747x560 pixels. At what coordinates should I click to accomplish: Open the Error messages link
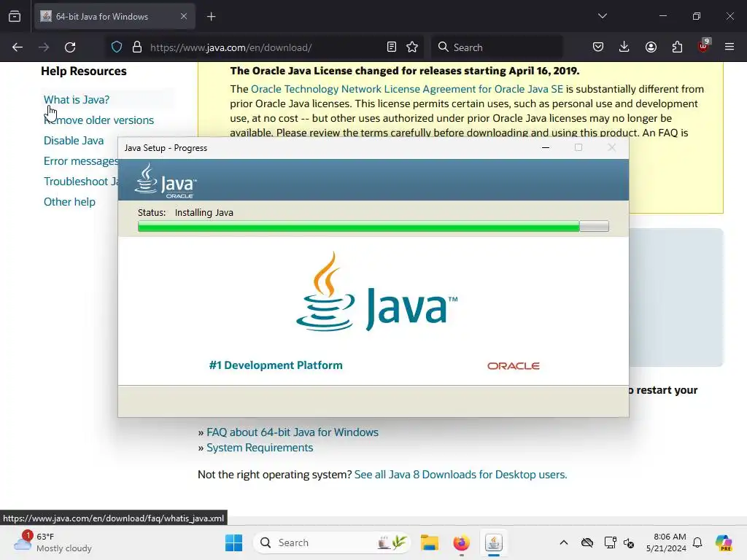(x=80, y=161)
